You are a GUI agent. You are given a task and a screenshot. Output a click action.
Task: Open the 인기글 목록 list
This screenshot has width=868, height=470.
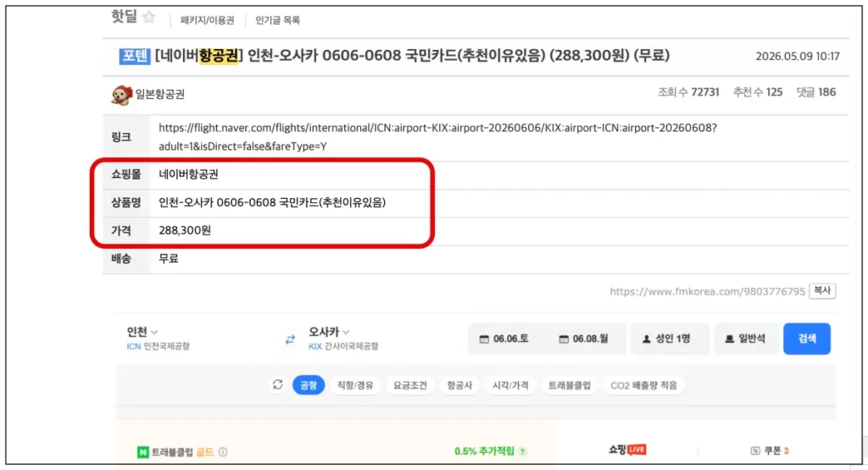point(277,20)
